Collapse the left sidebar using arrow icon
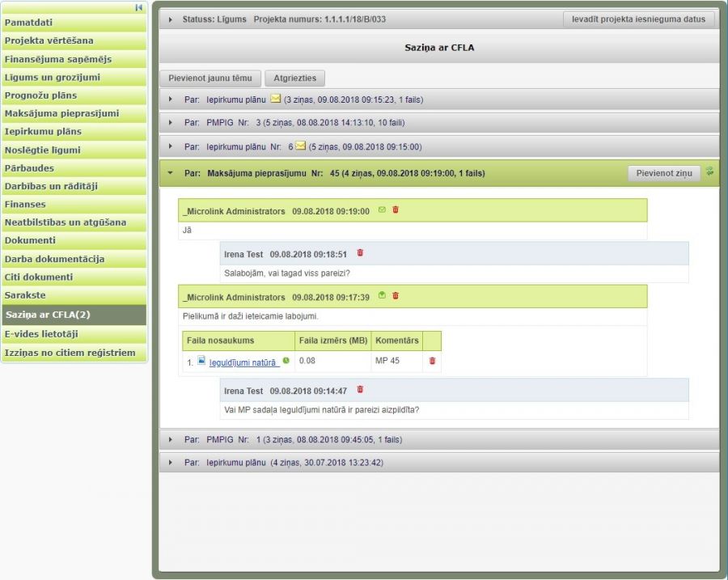This screenshot has width=728, height=580. (139, 7)
